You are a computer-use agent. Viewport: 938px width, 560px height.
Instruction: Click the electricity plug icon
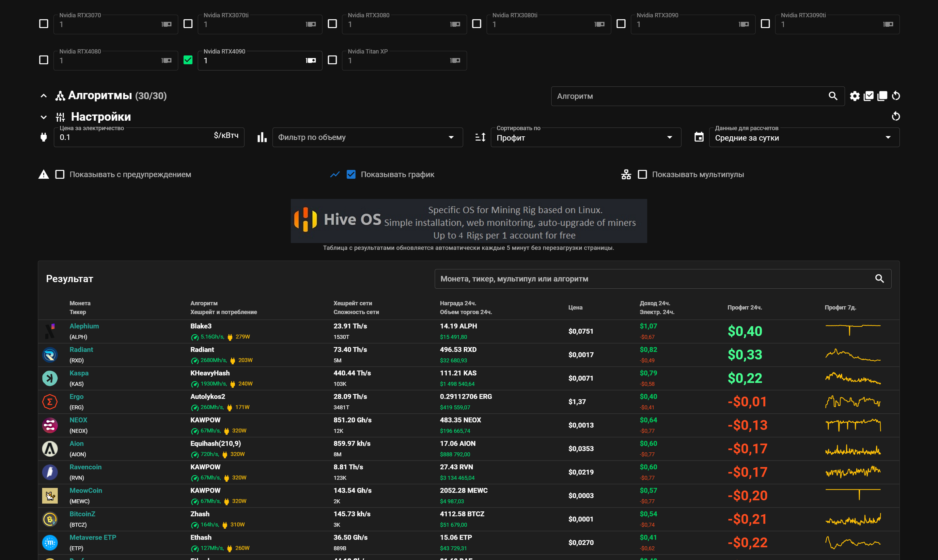44,137
